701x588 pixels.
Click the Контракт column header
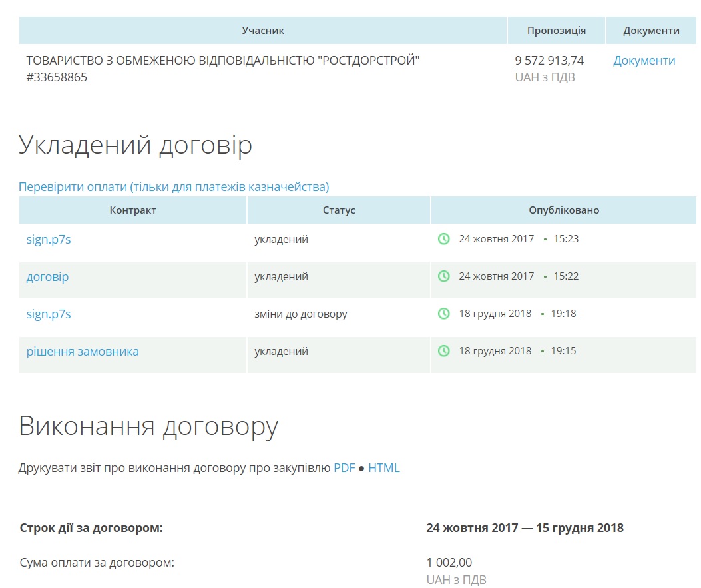[132, 210]
